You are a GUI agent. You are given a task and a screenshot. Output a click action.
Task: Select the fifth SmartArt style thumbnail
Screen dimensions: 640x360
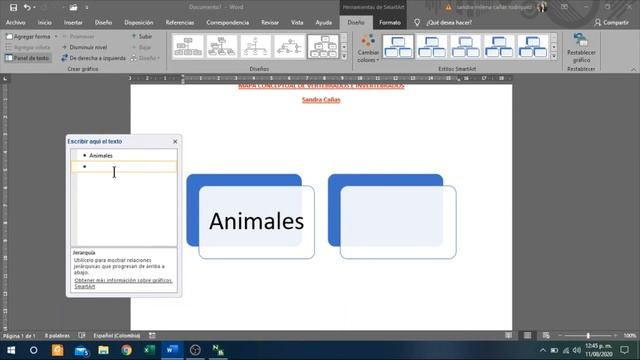533,47
